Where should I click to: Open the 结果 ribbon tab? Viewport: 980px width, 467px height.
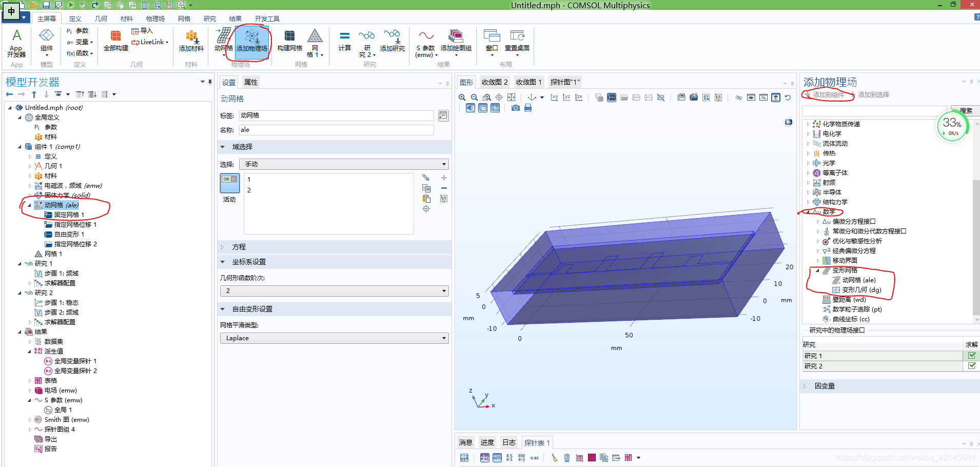pyautogui.click(x=236, y=18)
